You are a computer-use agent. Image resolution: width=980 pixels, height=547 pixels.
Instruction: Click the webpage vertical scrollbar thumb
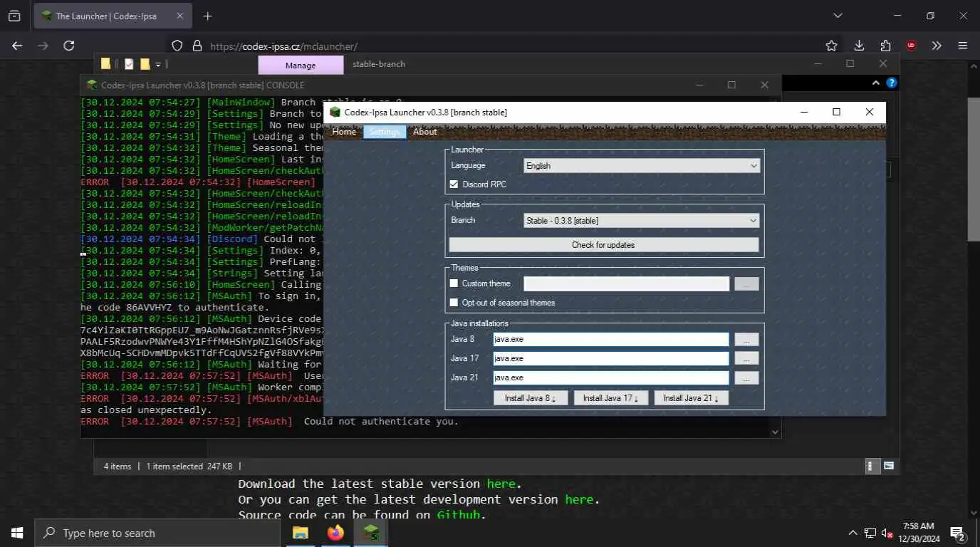coord(974,170)
